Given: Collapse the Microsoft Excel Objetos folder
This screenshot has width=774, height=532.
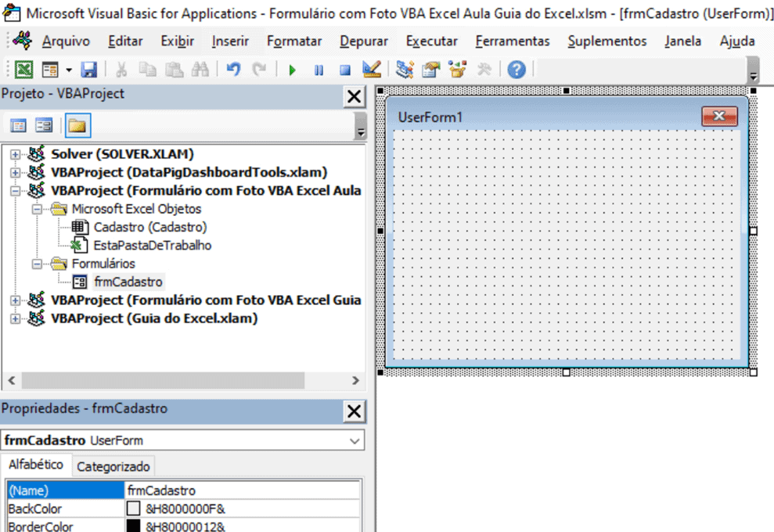Looking at the screenshot, I should (37, 209).
